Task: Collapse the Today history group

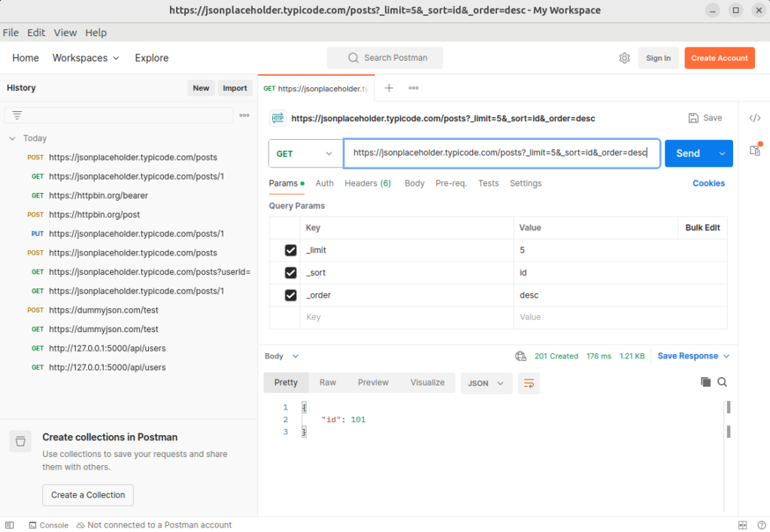Action: 12,138
